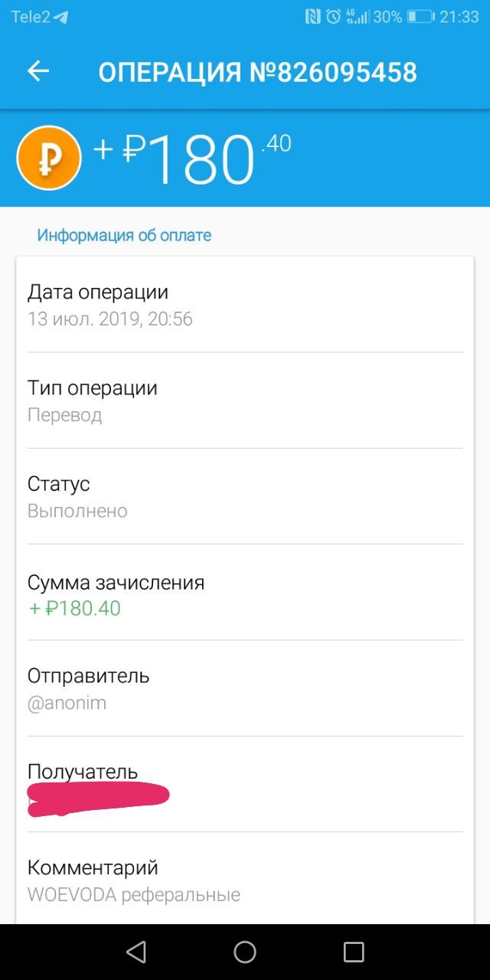Tap the 4G signal strength indicator
The width and height of the screenshot is (490, 980).
click(358, 17)
